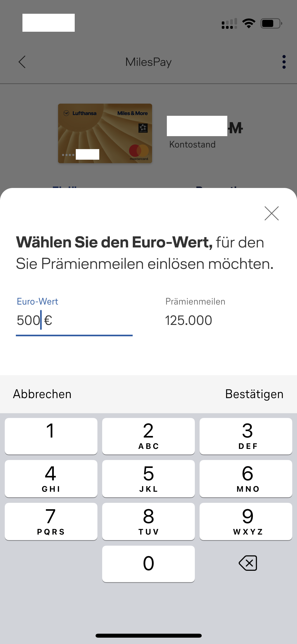Tap the Kontostand label
The image size is (297, 644).
click(x=192, y=145)
